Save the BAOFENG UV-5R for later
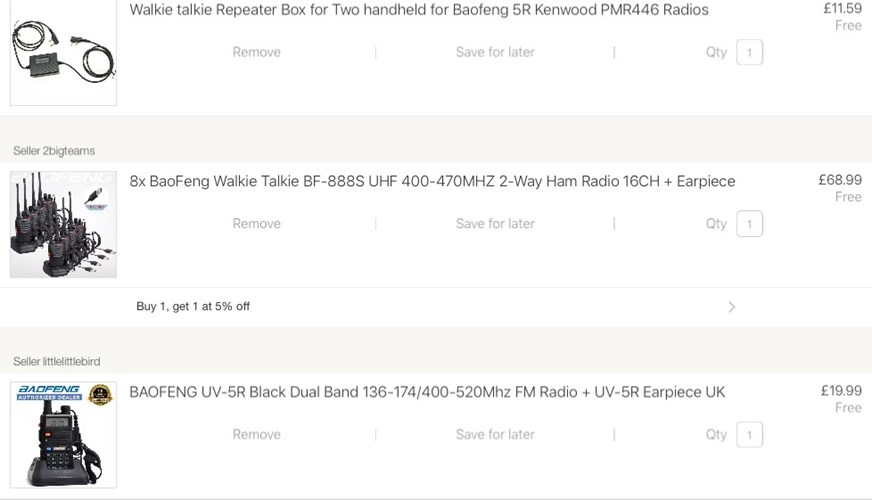 pos(495,434)
